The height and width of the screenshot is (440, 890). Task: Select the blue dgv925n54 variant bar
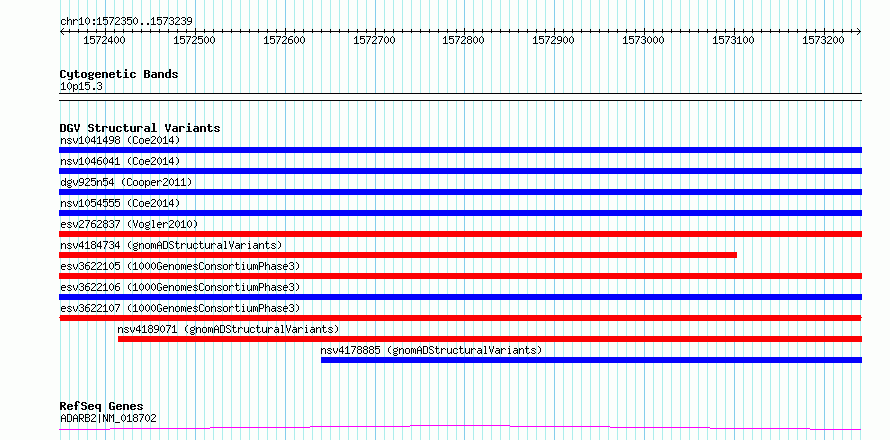point(460,192)
